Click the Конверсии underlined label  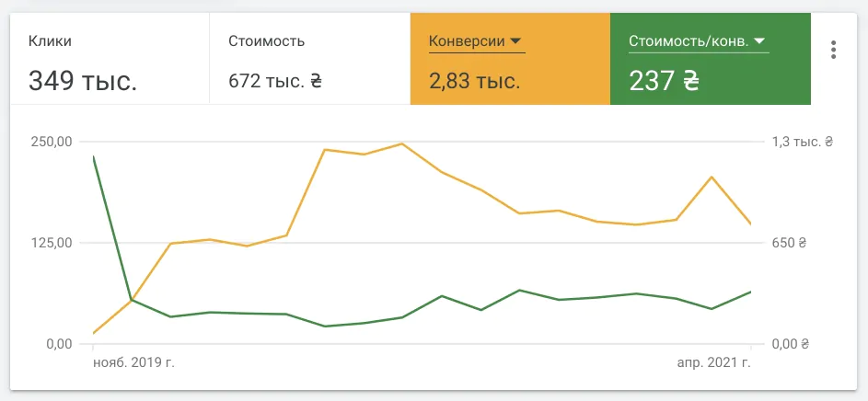(468, 41)
